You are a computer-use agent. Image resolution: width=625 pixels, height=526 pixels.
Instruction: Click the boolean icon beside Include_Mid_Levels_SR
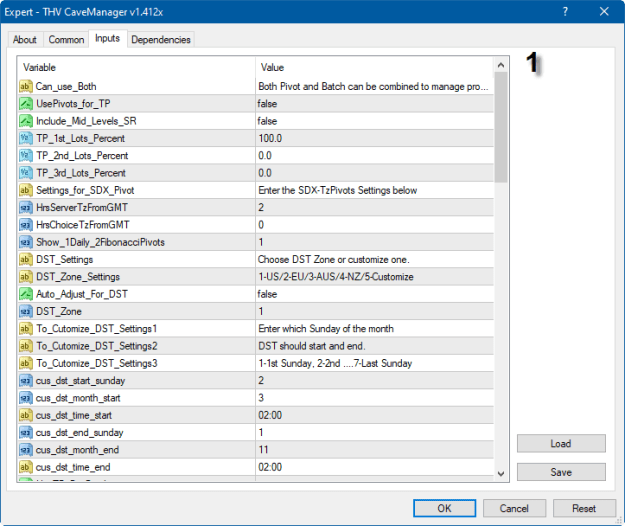pyautogui.click(x=26, y=121)
